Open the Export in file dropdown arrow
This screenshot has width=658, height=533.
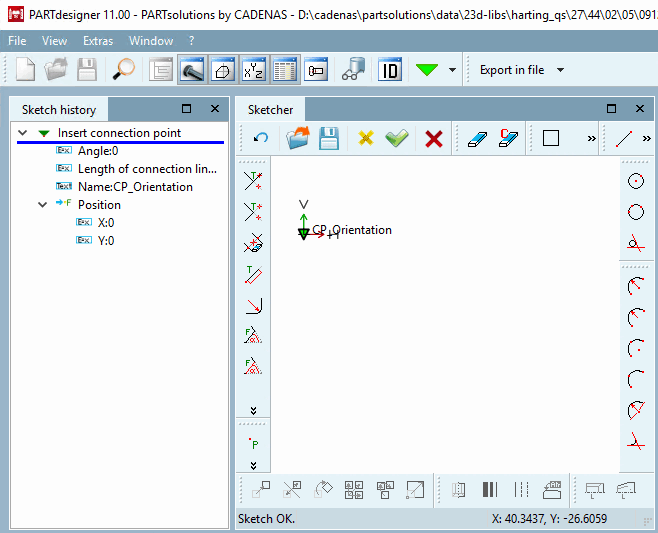click(x=560, y=70)
